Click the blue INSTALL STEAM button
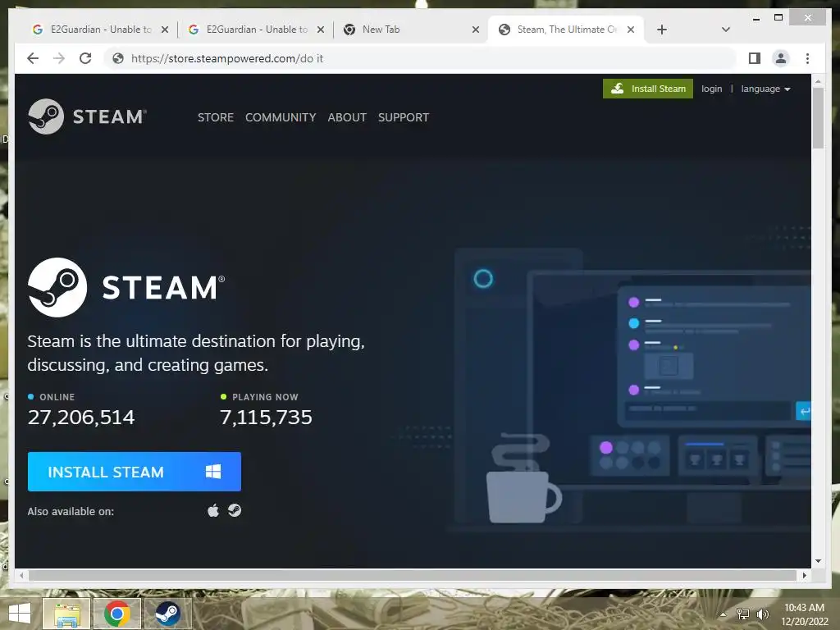The height and width of the screenshot is (630, 840). [x=134, y=472]
